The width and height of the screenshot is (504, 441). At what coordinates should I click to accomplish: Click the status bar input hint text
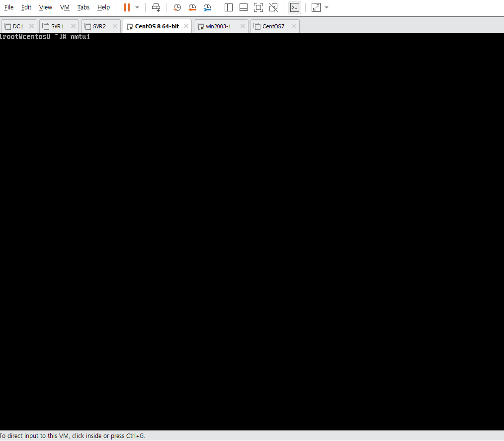click(x=73, y=436)
